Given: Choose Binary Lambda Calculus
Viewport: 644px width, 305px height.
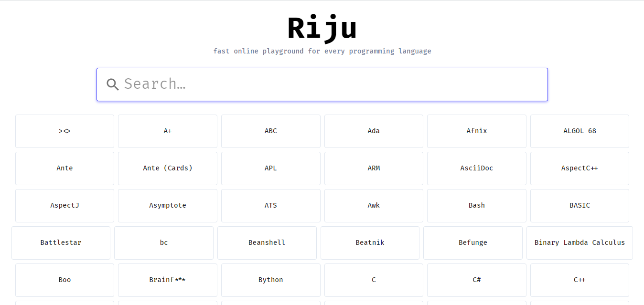Looking at the screenshot, I should [x=580, y=243].
